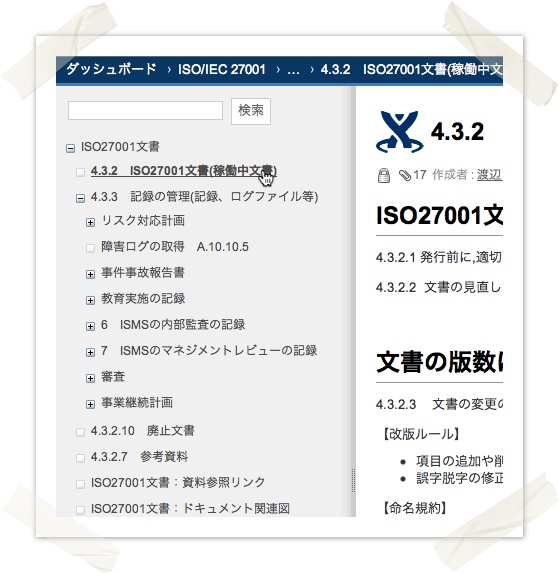This screenshot has width=559, height=573.
Task: Click bullet icon beside ISO27001文書:資料参照リンク
Action: (80, 484)
